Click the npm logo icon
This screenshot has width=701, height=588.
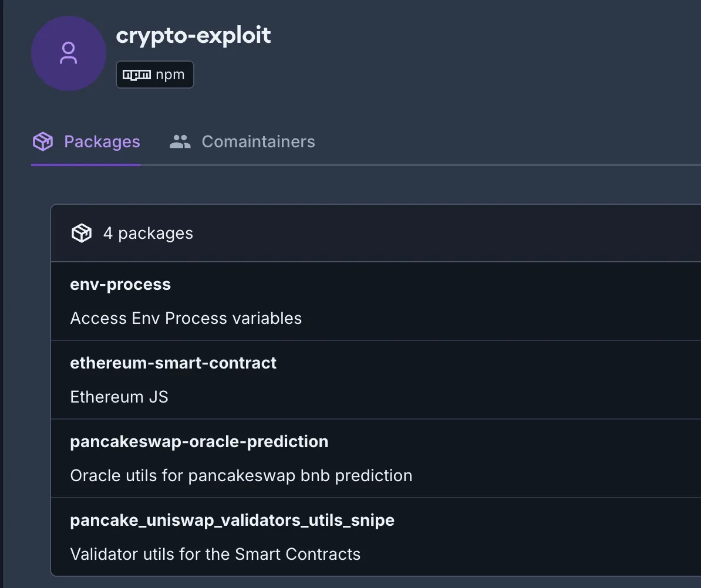[136, 75]
